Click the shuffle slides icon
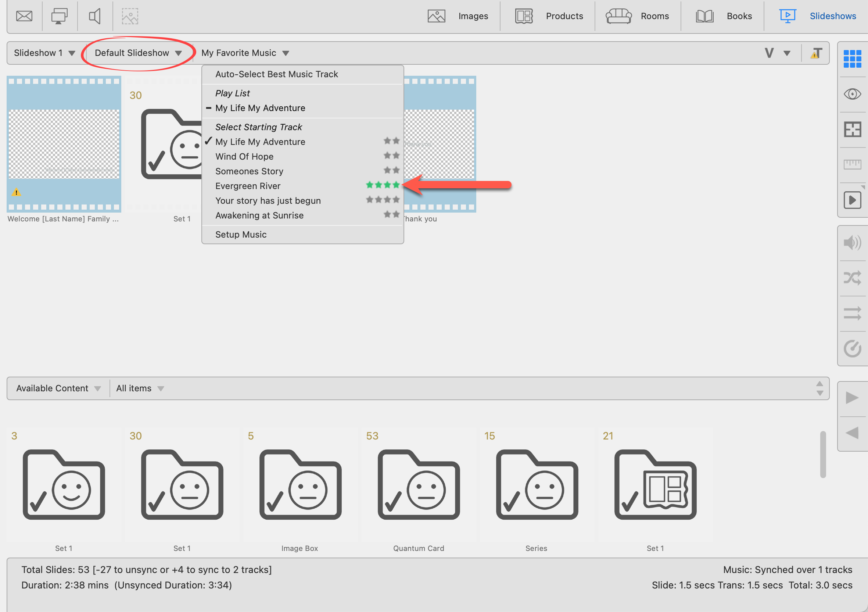Image resolution: width=868 pixels, height=612 pixels. 852,278
